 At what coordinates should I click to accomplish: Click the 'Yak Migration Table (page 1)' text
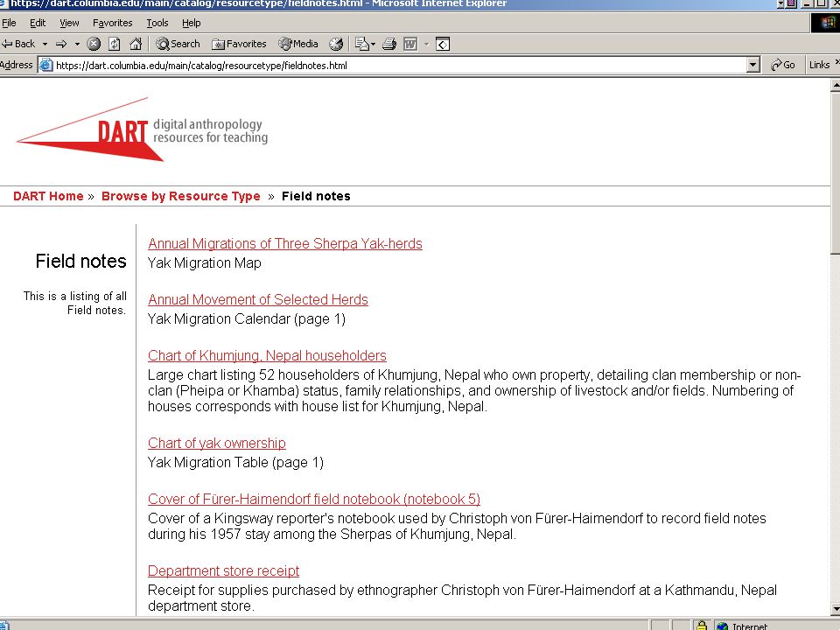tap(235, 462)
